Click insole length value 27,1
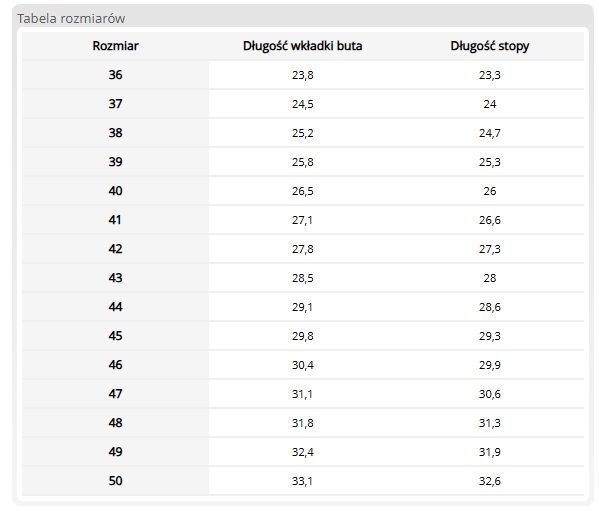 coord(302,220)
